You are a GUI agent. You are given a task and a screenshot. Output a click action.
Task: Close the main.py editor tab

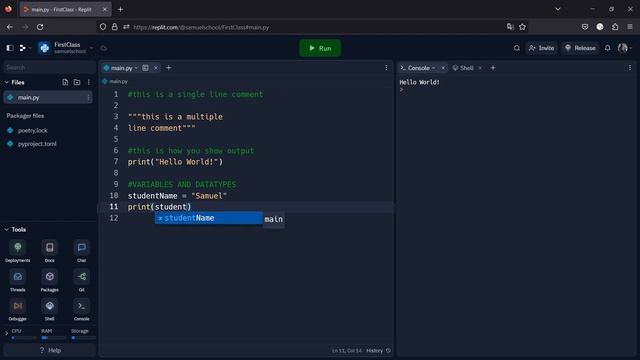tap(156, 68)
